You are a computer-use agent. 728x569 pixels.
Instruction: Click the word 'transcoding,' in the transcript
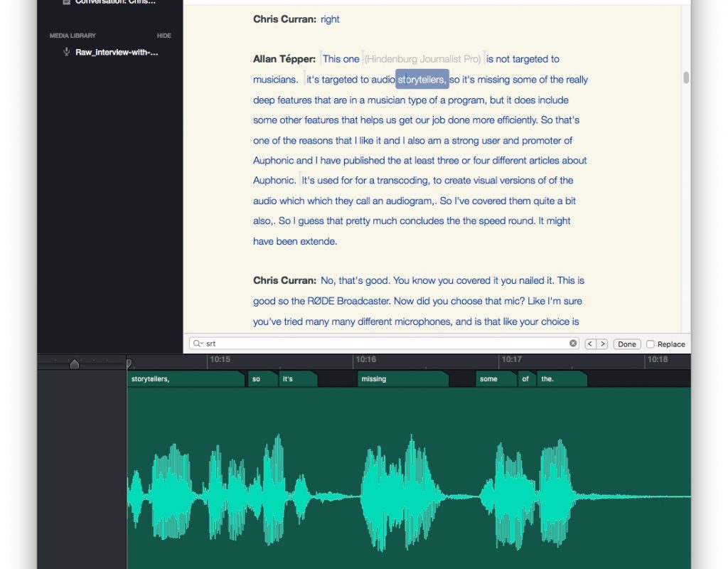point(403,180)
